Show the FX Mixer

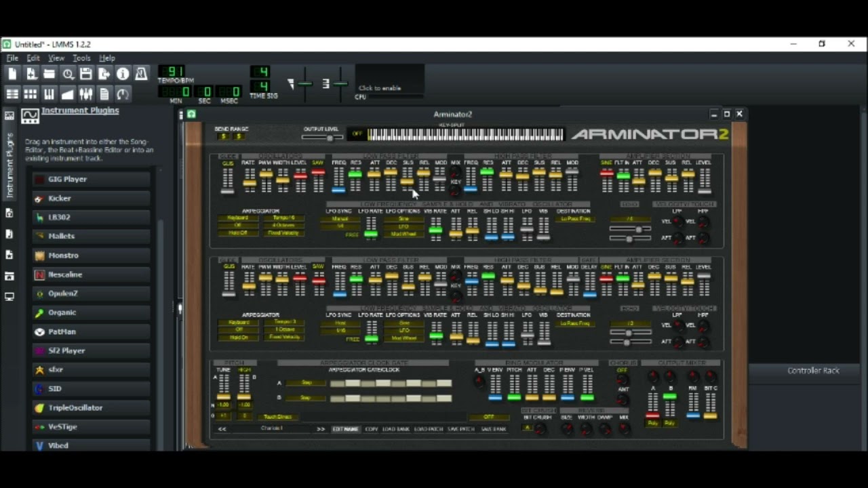click(85, 94)
